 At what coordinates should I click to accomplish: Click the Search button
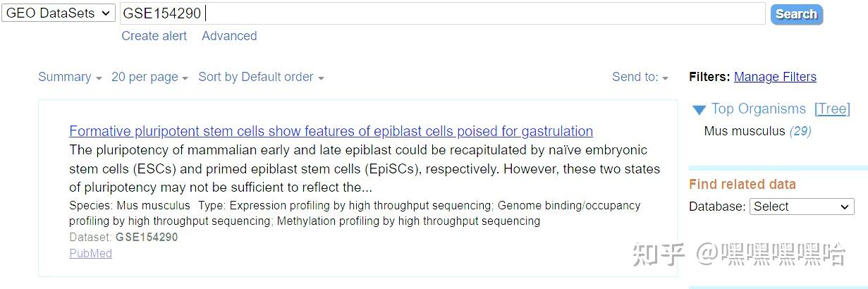pyautogui.click(x=796, y=14)
